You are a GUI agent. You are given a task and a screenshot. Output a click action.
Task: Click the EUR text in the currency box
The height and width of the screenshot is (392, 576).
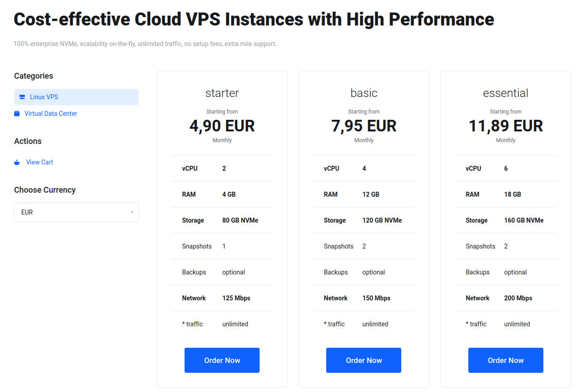[27, 212]
